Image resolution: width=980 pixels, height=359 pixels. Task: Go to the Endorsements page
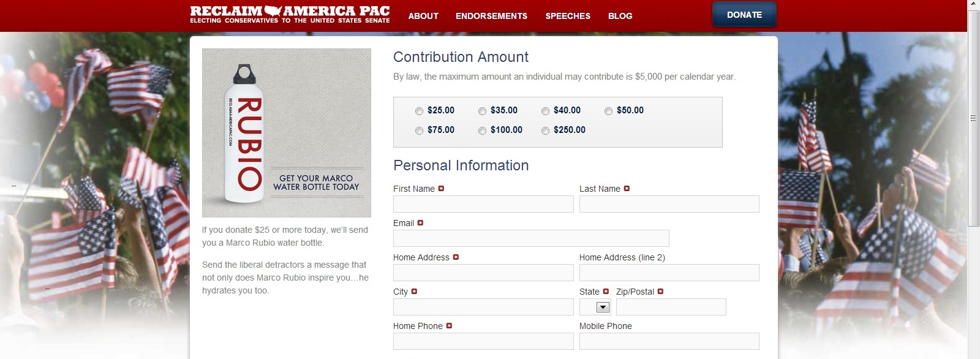coord(491,16)
